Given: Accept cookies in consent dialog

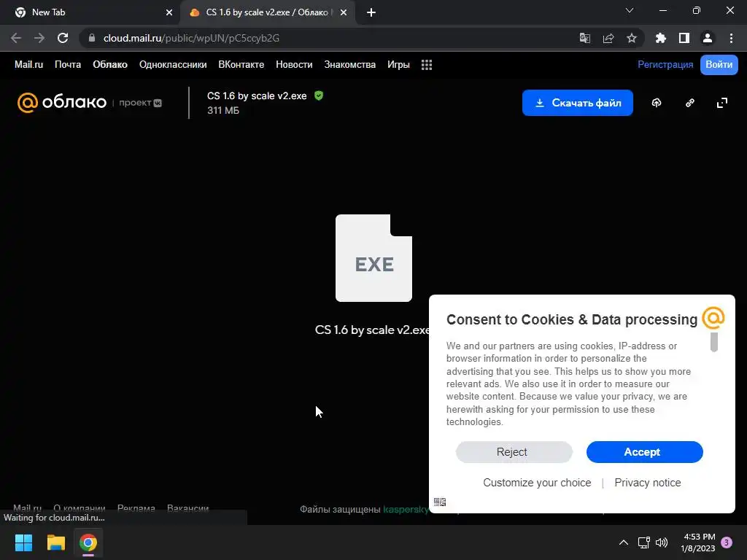Looking at the screenshot, I should [x=644, y=452].
